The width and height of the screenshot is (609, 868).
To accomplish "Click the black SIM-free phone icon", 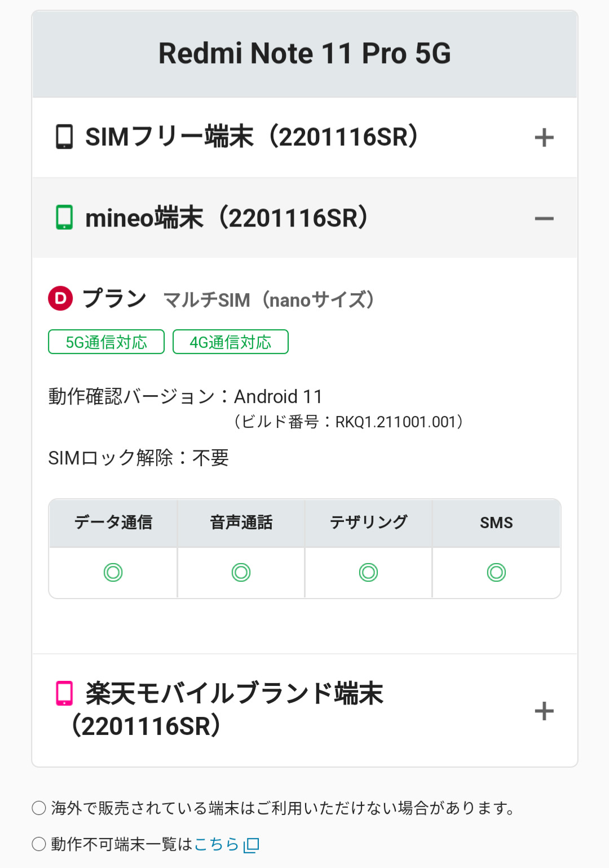I will [64, 137].
